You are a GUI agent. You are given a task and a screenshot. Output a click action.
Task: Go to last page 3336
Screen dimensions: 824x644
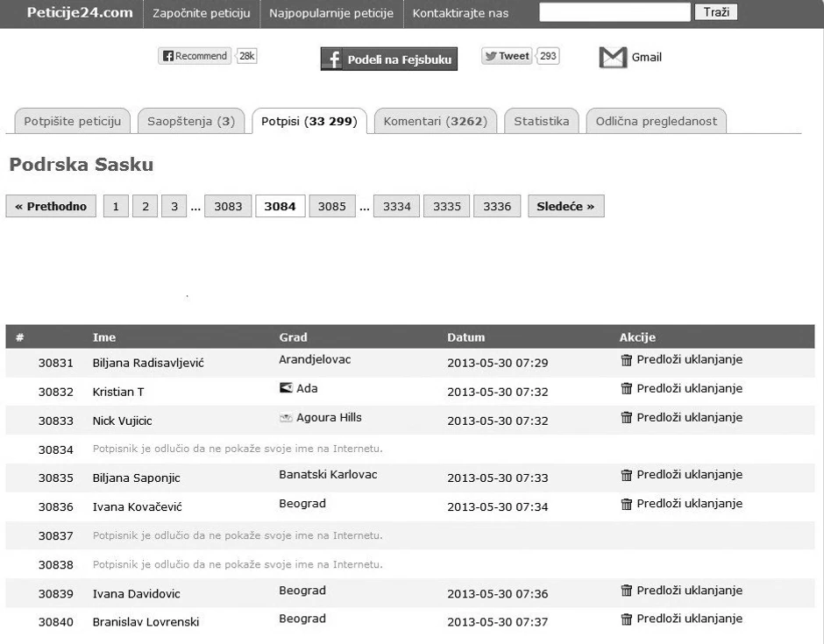tap(497, 206)
